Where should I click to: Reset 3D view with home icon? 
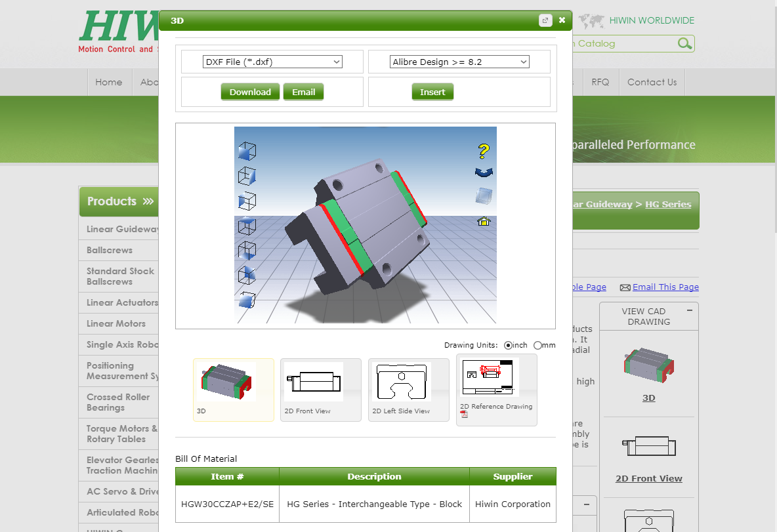[x=484, y=222]
